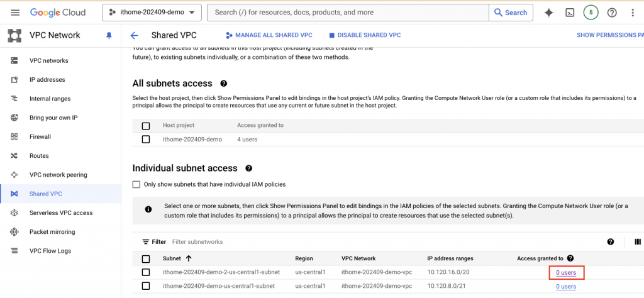Click 0 users link for demo-2 subnet
The height and width of the screenshot is (298, 644).
point(566,272)
